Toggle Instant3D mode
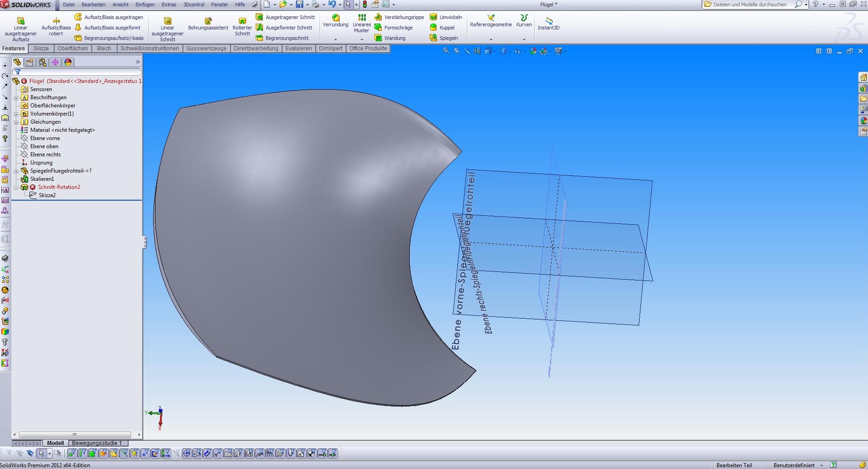Viewport: 868px width, 469px height. (548, 23)
